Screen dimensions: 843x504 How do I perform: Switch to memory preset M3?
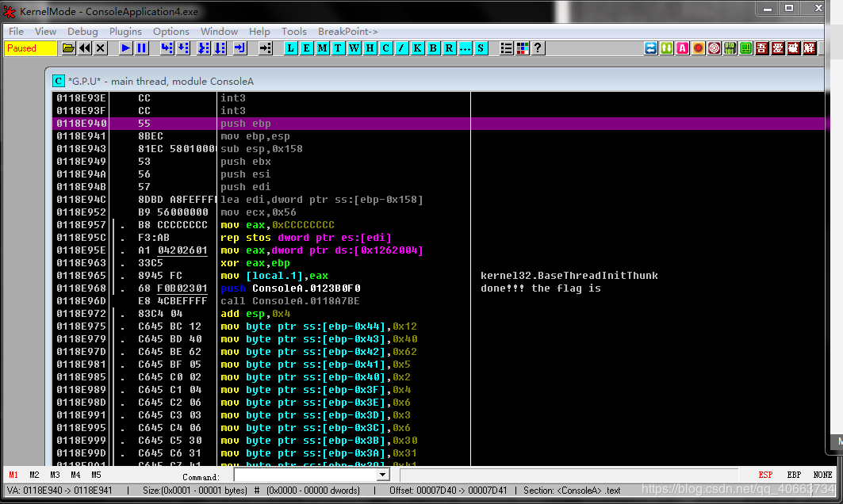click(x=55, y=475)
